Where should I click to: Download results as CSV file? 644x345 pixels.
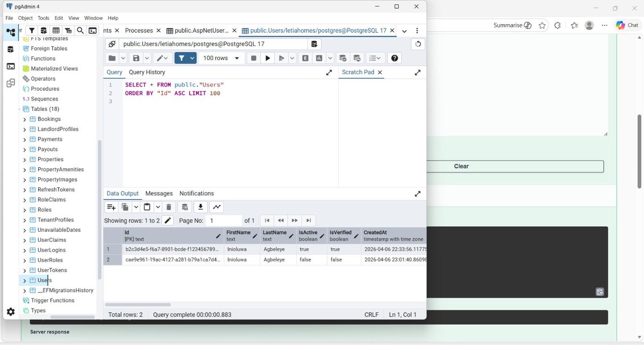(201, 207)
